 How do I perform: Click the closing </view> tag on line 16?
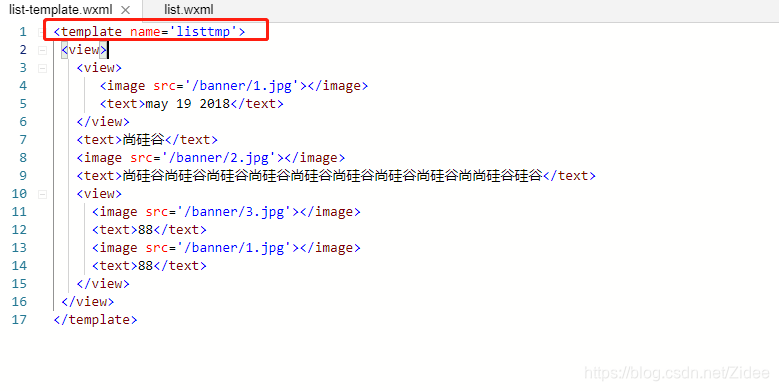point(88,302)
